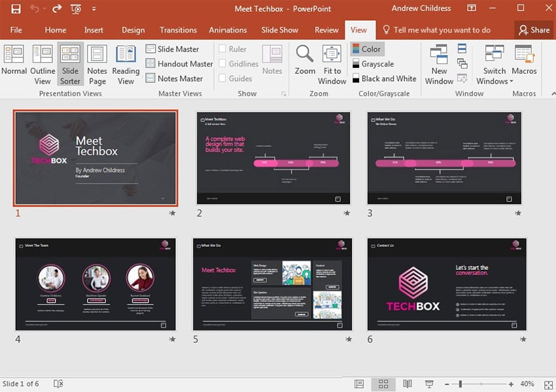
Task: Expand Quick Access Toolbar customize arrow
Action: click(94, 9)
